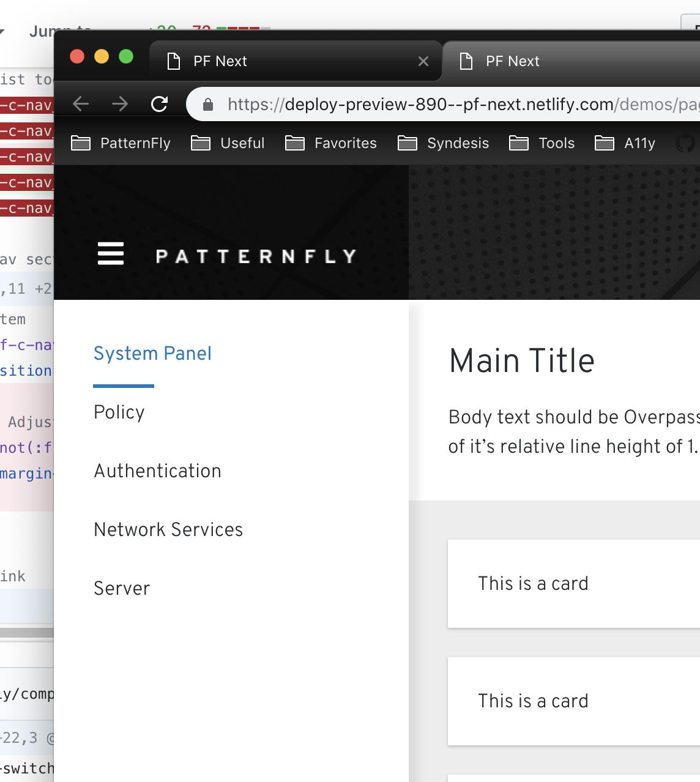
Task: Open GitHub via the bookmarks bar icon
Action: click(686, 143)
